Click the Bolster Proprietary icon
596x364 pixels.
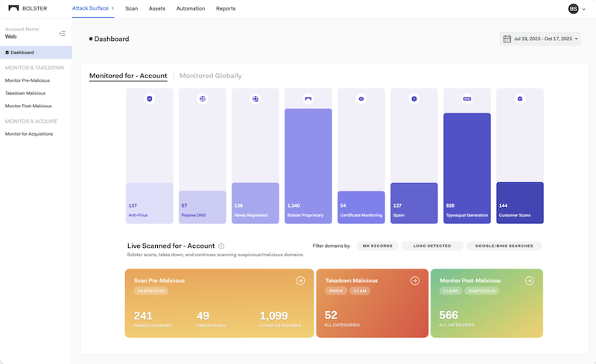point(308,99)
